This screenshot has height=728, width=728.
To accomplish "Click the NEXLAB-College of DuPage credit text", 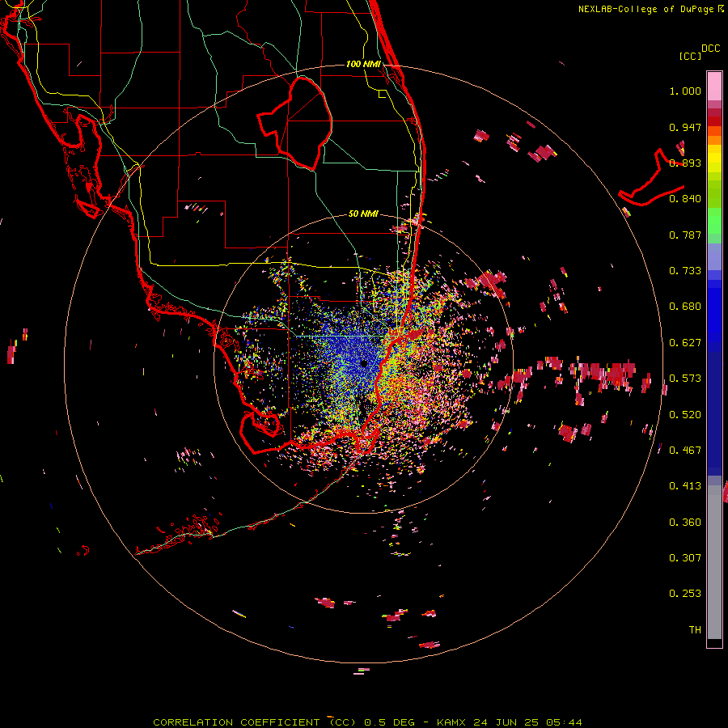I will (645, 9).
